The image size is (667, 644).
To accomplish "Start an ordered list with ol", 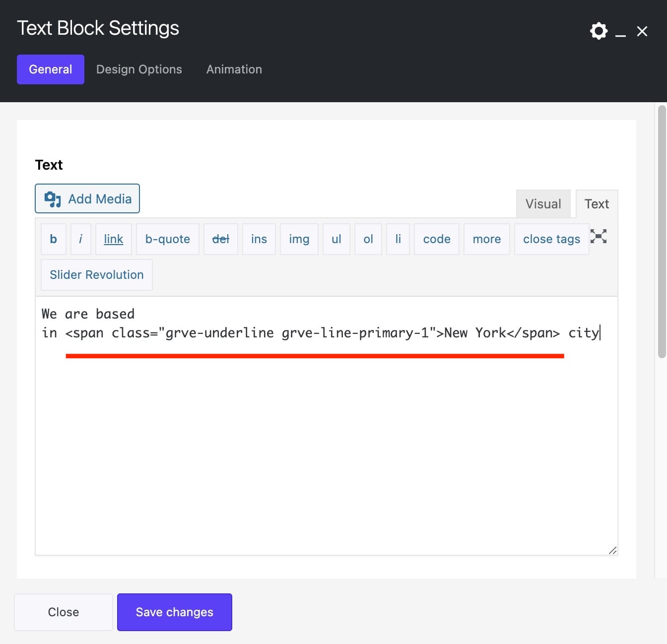I will [x=368, y=239].
